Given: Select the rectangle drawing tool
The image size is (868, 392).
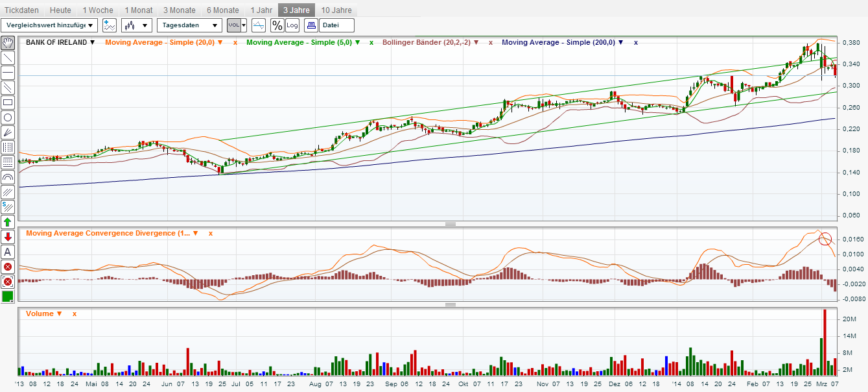Looking at the screenshot, I should [x=8, y=103].
